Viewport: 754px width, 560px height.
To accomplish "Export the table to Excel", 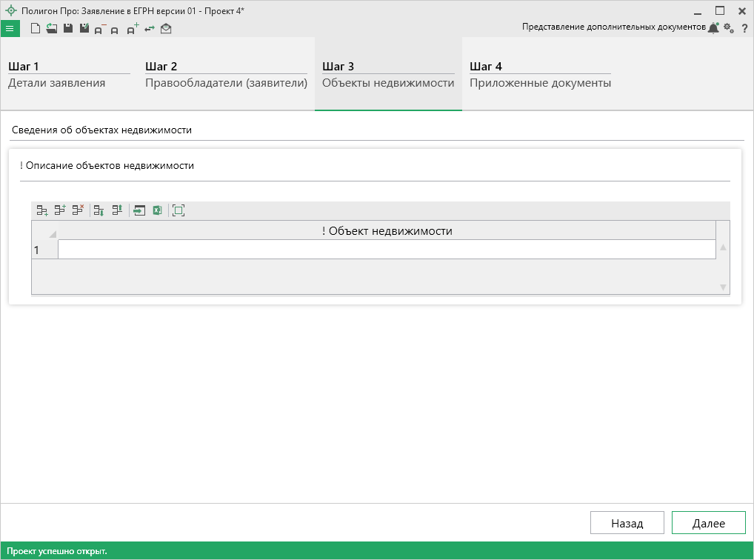I will click(x=157, y=210).
